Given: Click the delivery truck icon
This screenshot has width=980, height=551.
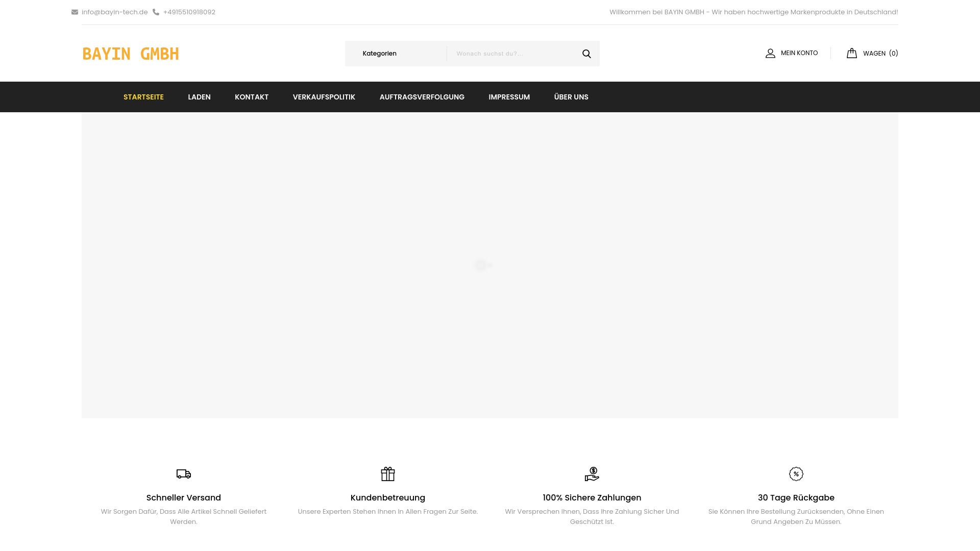Looking at the screenshot, I should pos(184,474).
